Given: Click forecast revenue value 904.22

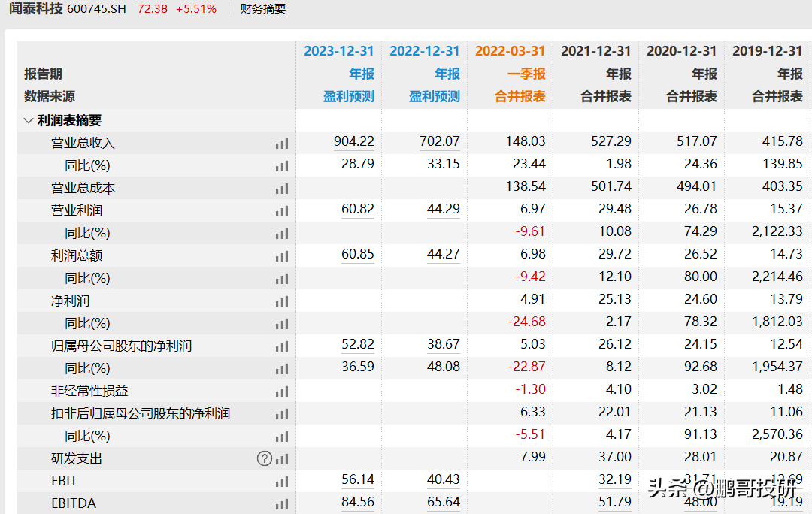Looking at the screenshot, I should pyautogui.click(x=354, y=141).
